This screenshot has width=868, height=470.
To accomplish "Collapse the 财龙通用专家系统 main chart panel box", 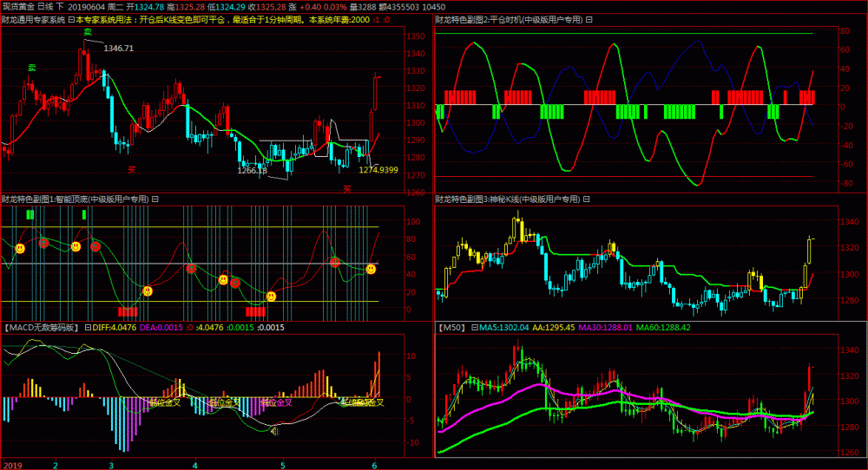I will coord(71,19).
